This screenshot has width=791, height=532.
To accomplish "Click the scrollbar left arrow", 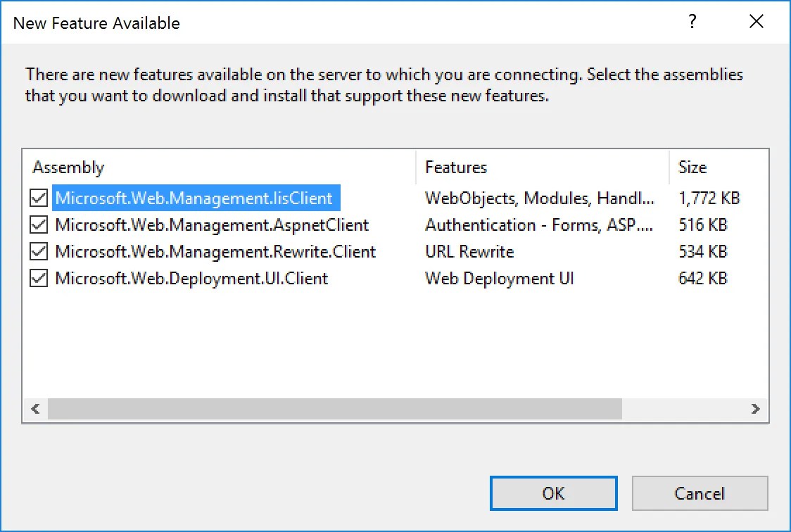I will 35,408.
